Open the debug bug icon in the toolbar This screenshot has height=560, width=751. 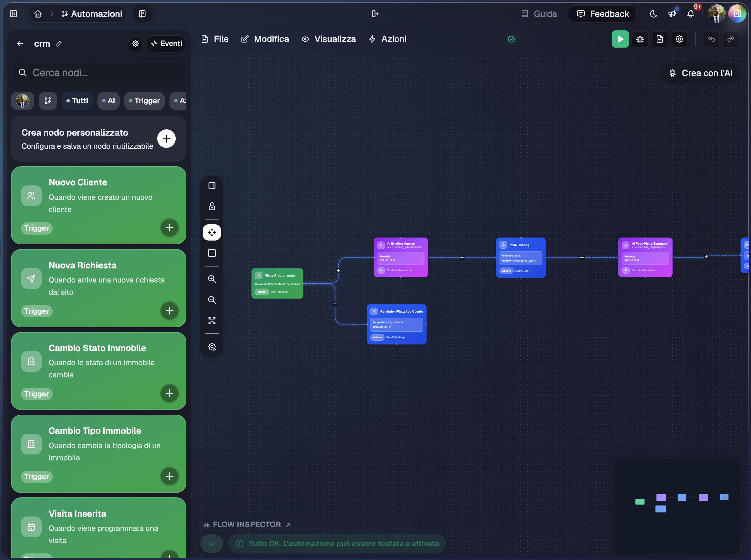point(640,39)
